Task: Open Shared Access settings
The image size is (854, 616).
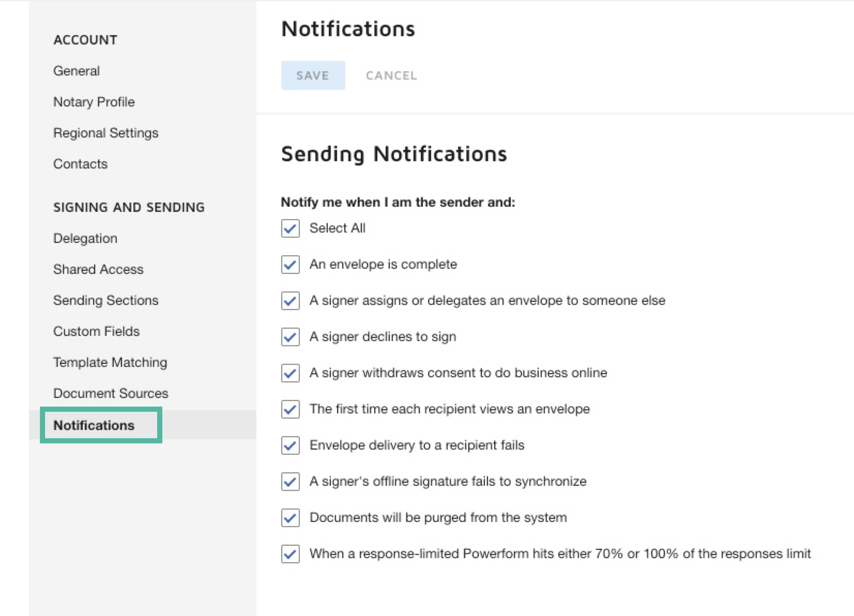Action: [x=98, y=269]
